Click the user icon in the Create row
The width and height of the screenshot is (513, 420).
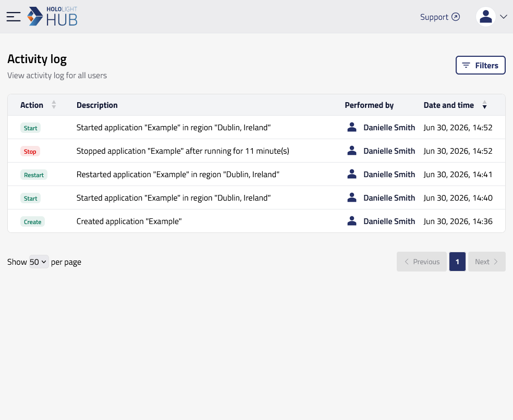pyautogui.click(x=352, y=221)
